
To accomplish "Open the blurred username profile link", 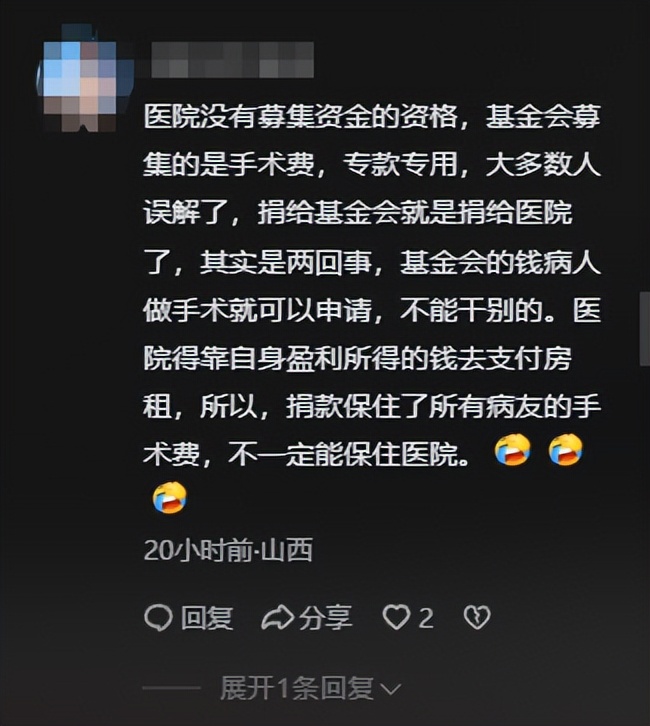I will [232, 59].
